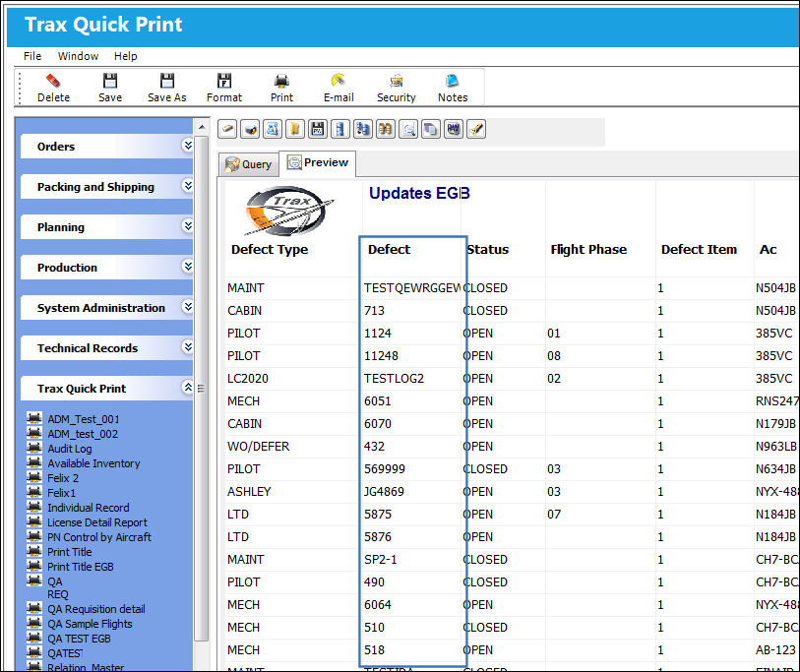
Task: Select the Print Title EGB report
Action: pyautogui.click(x=80, y=567)
